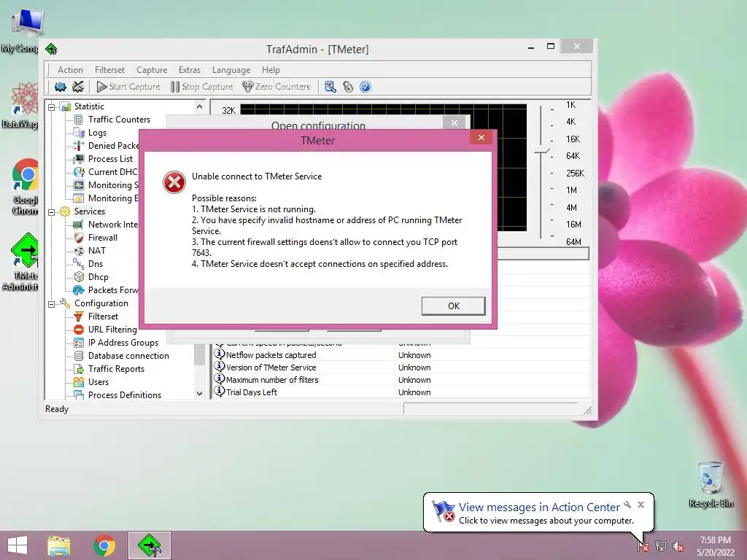Select Firewall in the tree
The height and width of the screenshot is (560, 747).
[x=102, y=238]
